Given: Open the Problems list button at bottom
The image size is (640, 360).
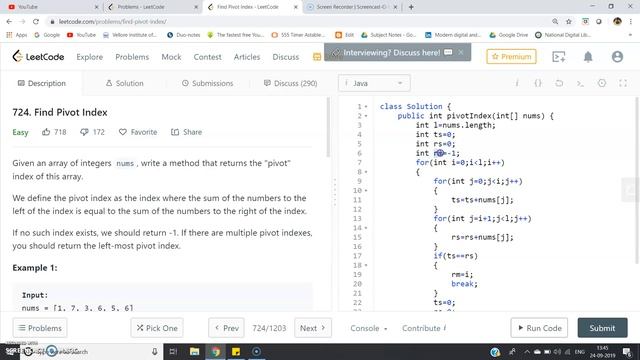Looking at the screenshot, I should pos(40,328).
